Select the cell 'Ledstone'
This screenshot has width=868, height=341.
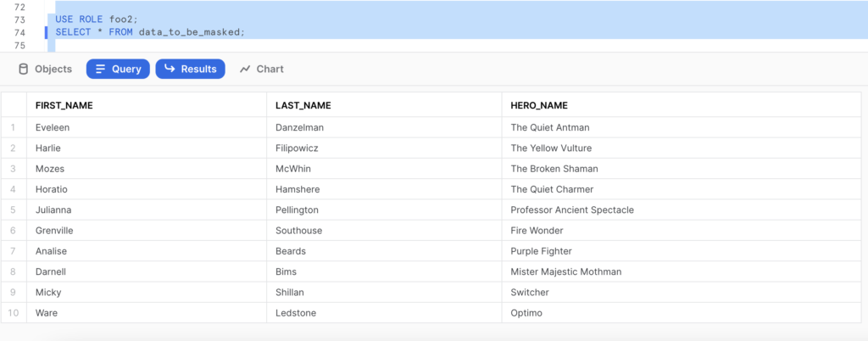coord(384,313)
